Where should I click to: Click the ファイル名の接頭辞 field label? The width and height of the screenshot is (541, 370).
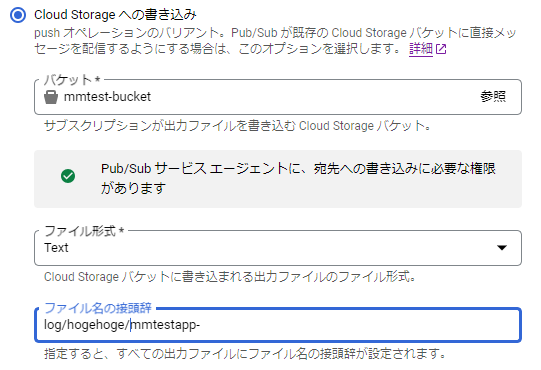point(98,308)
